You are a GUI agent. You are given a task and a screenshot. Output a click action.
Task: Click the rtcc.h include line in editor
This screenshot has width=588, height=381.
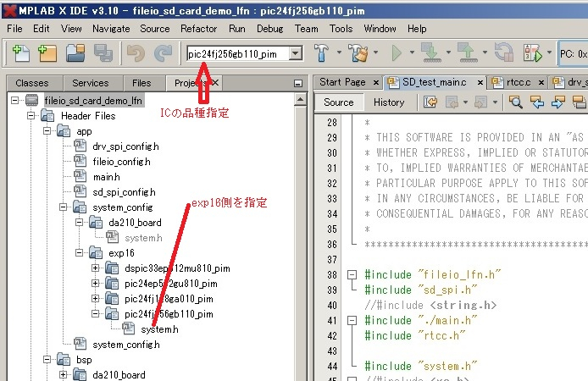pos(415,335)
